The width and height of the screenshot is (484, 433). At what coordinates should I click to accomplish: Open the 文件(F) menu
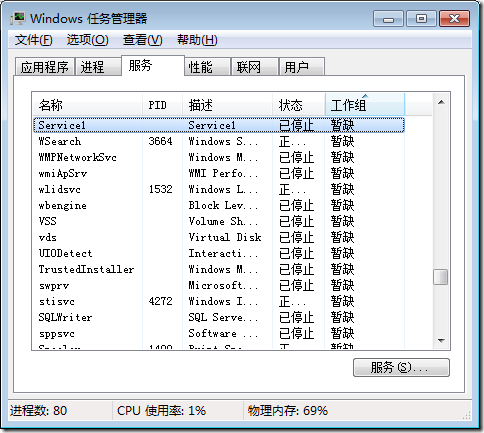[33, 40]
